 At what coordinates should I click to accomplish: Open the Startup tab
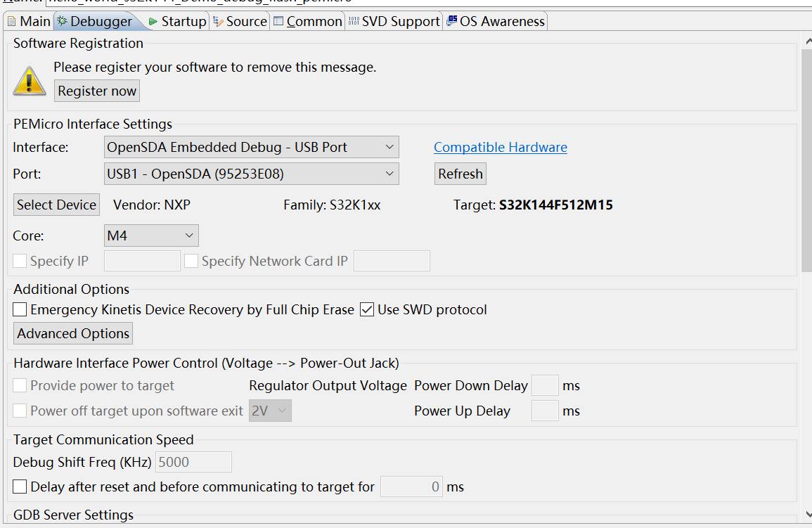[177, 21]
